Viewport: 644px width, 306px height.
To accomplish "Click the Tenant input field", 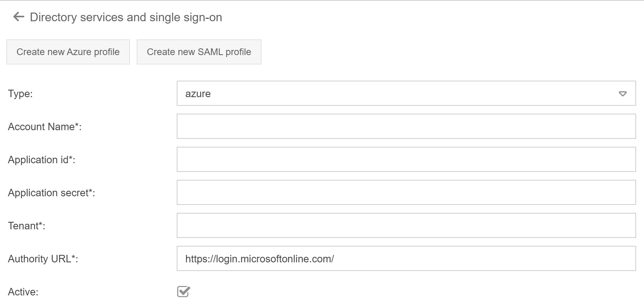I will [406, 225].
